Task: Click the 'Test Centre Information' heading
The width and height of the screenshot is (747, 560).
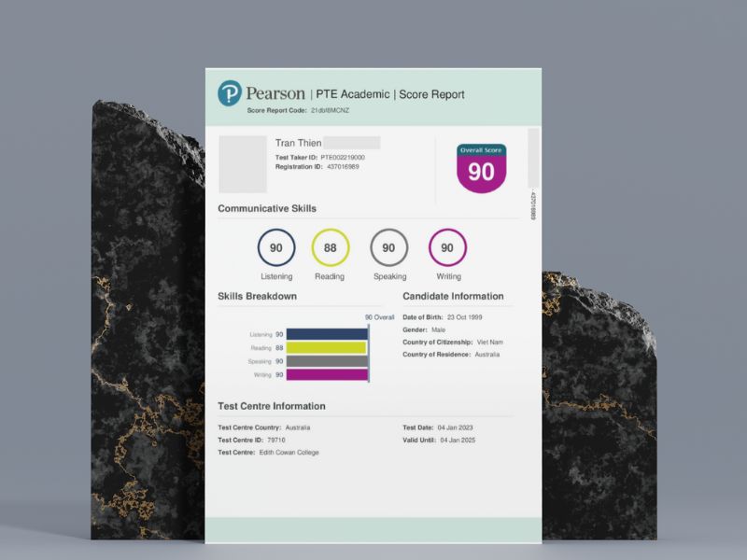Action: coord(272,406)
